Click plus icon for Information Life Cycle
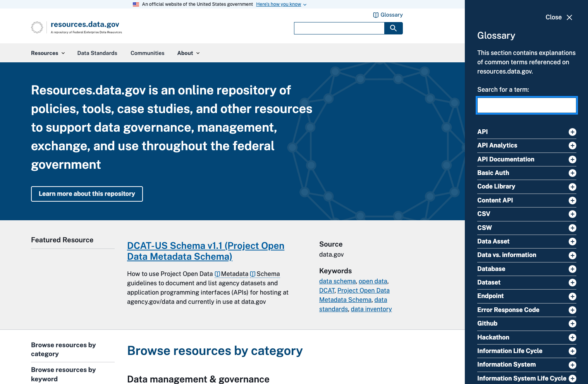The height and width of the screenshot is (384, 588). point(573,351)
